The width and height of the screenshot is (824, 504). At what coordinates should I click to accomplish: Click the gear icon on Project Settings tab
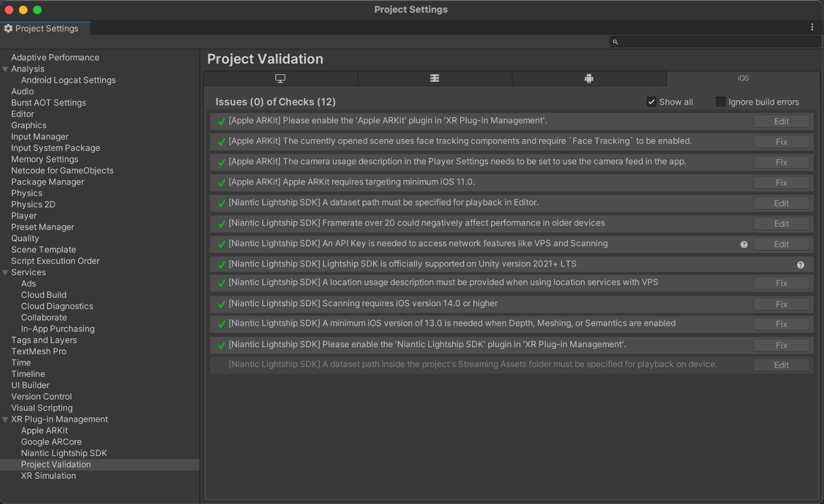pos(8,29)
